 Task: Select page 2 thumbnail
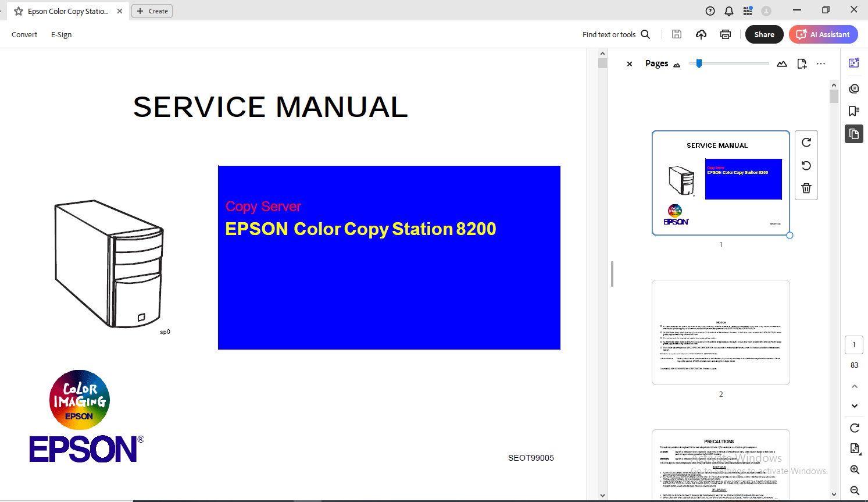pos(721,332)
